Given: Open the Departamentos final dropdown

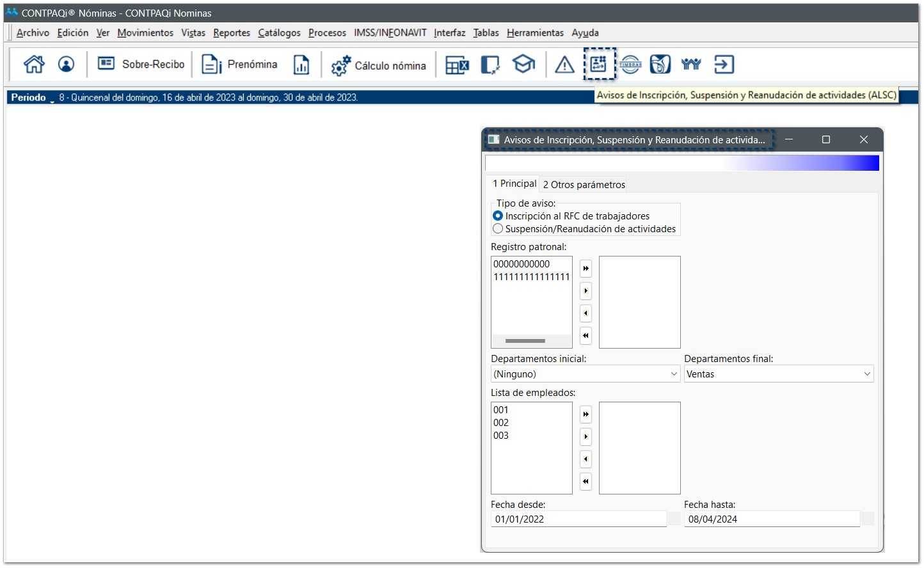Looking at the screenshot, I should (x=779, y=374).
